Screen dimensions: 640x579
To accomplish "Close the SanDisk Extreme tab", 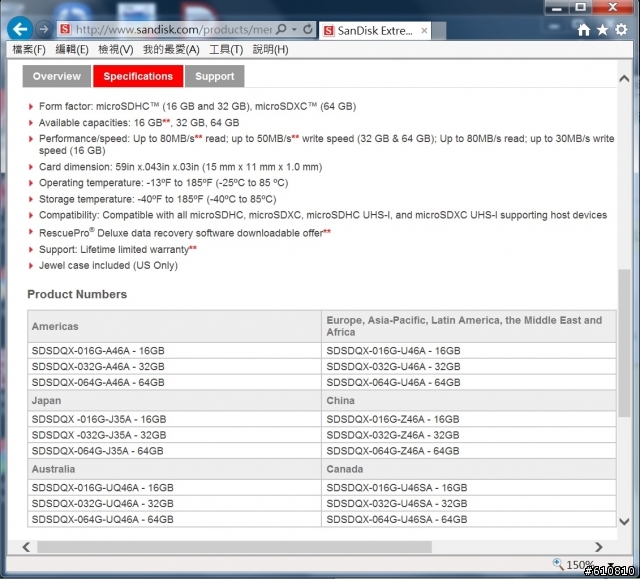I will tap(424, 31).
